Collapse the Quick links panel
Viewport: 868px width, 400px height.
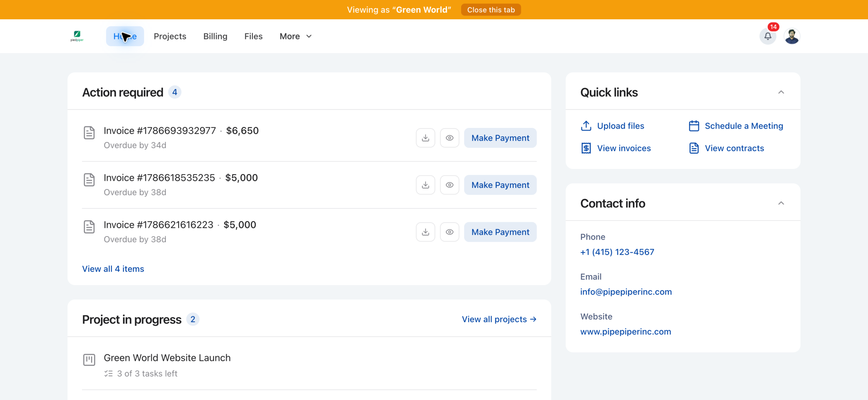(781, 92)
